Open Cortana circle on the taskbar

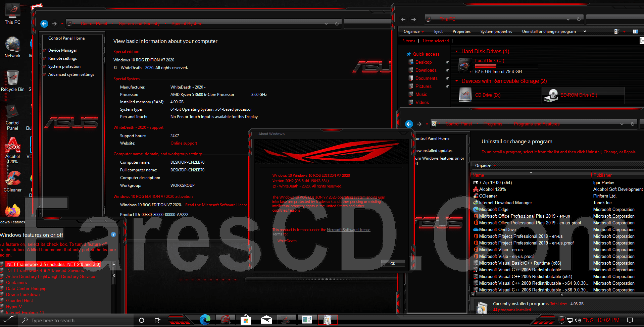142,320
